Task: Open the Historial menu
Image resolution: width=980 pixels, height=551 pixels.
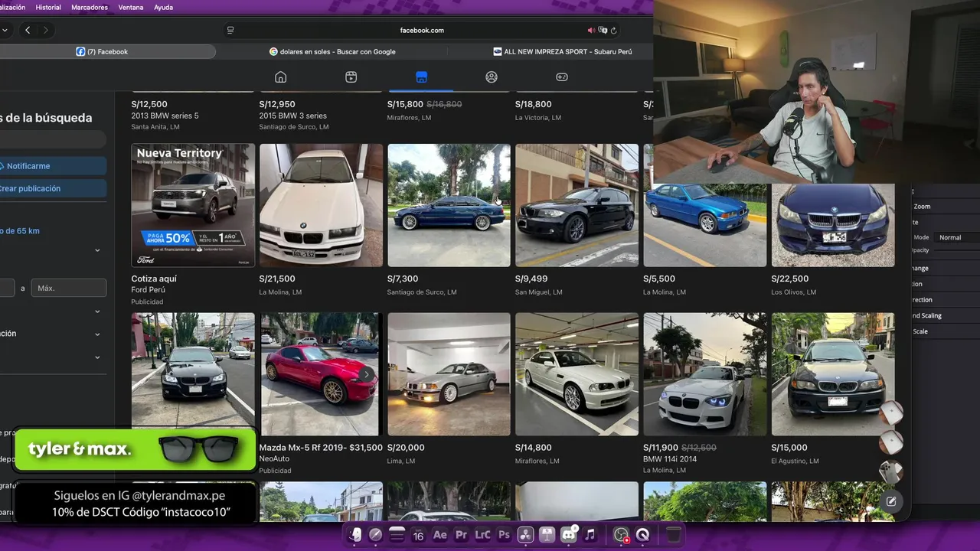Action: point(48,7)
